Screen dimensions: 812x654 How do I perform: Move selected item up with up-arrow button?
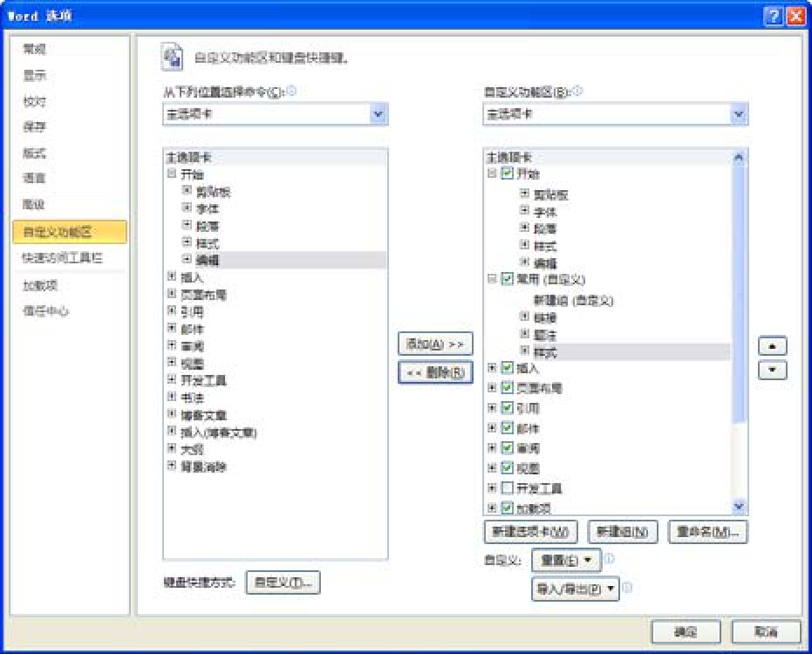(772, 346)
